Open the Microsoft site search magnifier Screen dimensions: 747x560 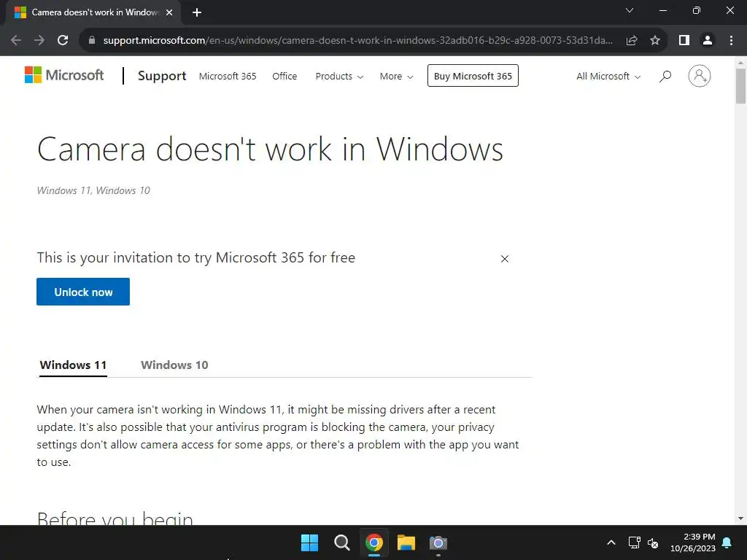665,76
